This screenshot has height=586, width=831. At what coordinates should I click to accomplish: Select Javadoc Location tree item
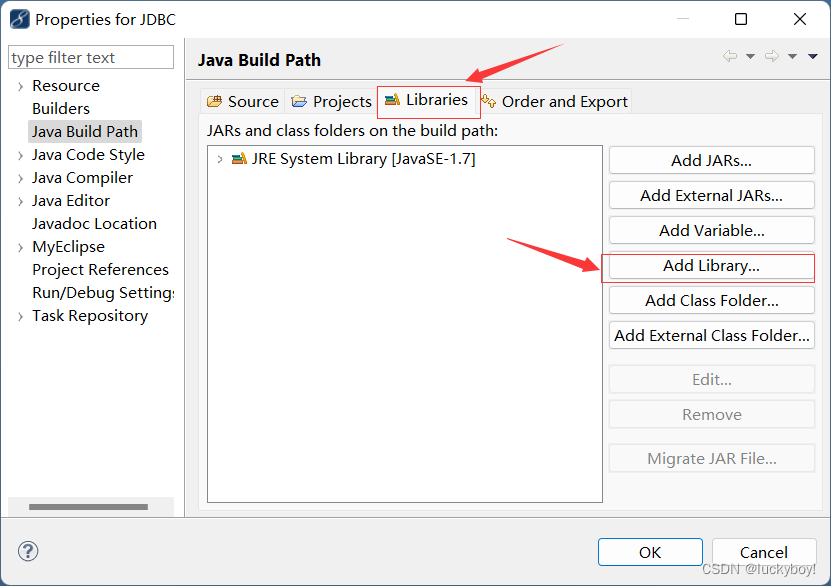(94, 224)
